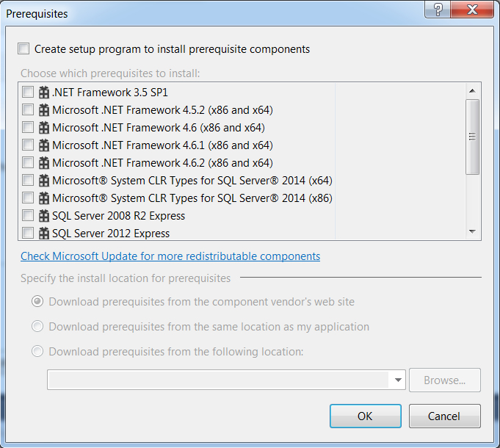Click 'Microsoft .NET Framework 4.5.2 (x86 and x64)' text
Screen dimensions: 500x448
point(162,110)
